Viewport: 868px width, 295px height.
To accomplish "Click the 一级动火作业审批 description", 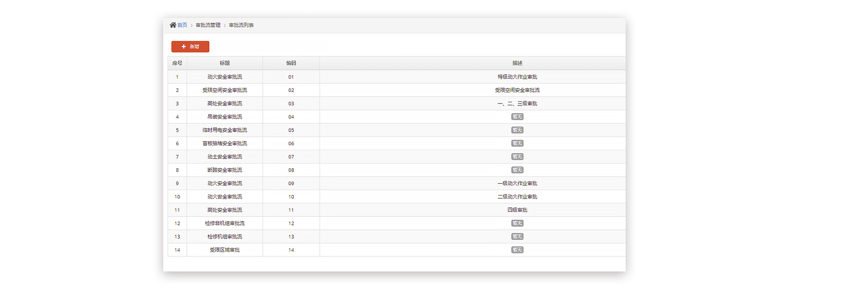I will tap(517, 184).
